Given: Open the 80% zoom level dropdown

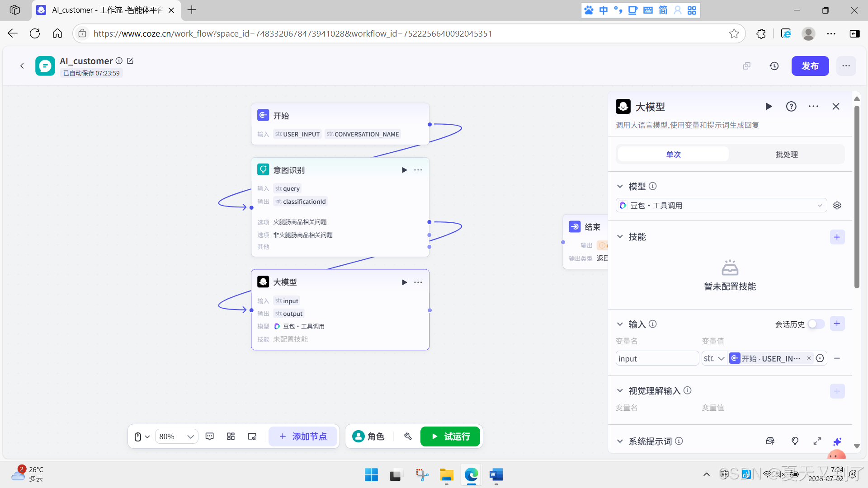Looking at the screenshot, I should click(176, 436).
